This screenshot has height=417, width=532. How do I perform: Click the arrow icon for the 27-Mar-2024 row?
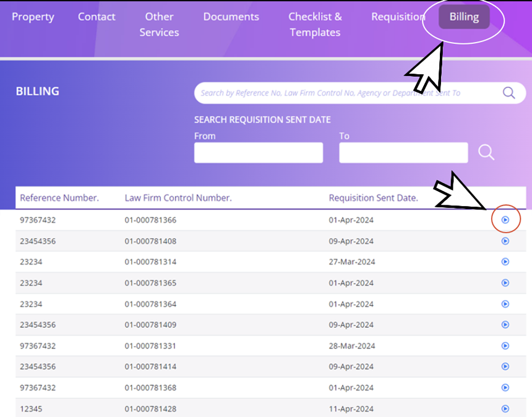505,262
